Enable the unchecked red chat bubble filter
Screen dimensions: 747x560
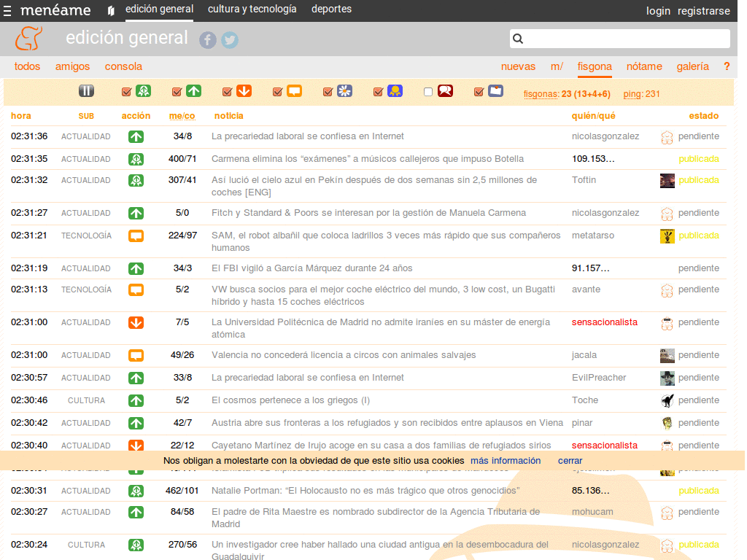point(428,92)
